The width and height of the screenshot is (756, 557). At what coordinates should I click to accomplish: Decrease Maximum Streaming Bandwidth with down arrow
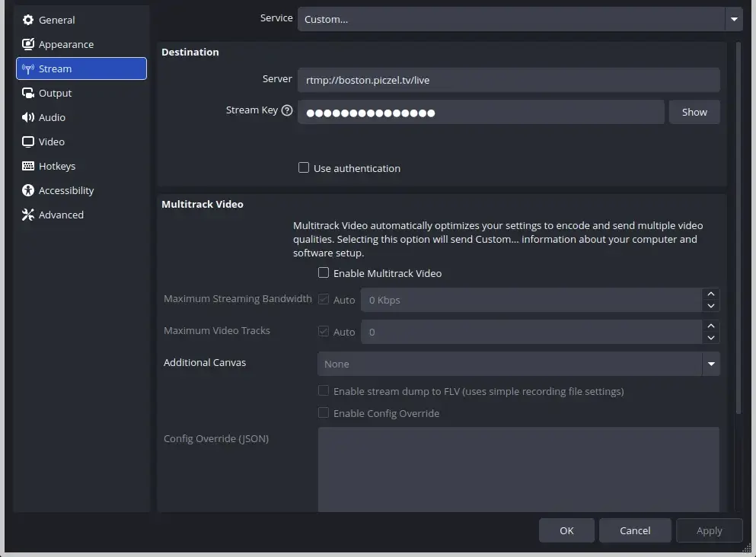coord(710,306)
